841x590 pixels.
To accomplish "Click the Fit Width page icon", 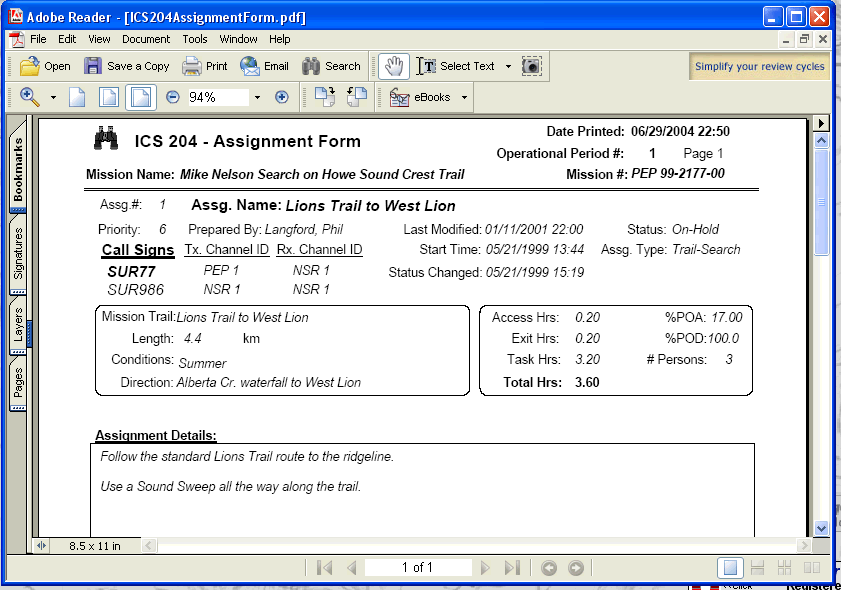I will click(x=141, y=97).
